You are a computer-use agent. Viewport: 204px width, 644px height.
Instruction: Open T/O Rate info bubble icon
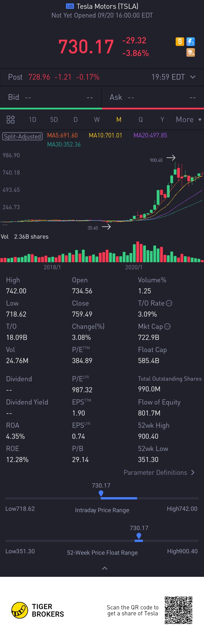[x=169, y=303]
